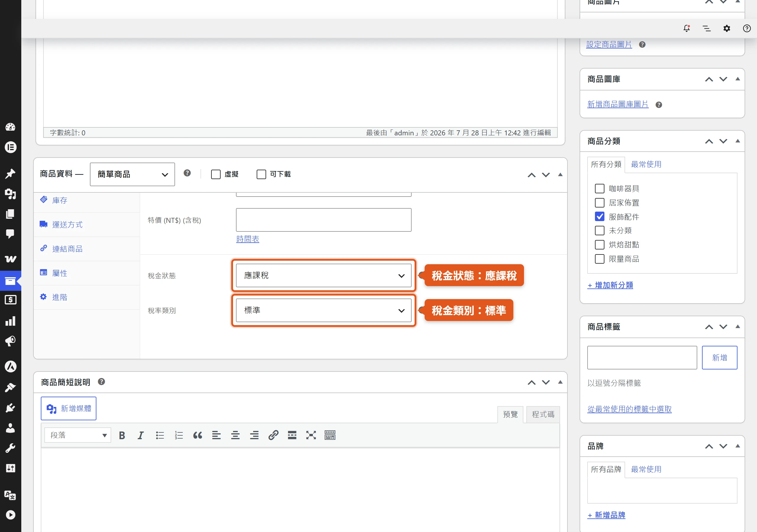
Task: Open Analytics bar chart icon in sidebar
Action: 11,321
